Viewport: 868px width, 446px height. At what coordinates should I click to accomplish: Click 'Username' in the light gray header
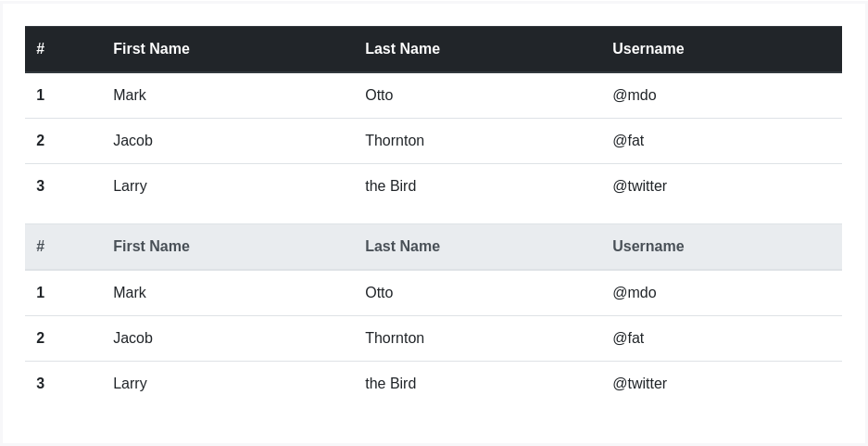[648, 247]
